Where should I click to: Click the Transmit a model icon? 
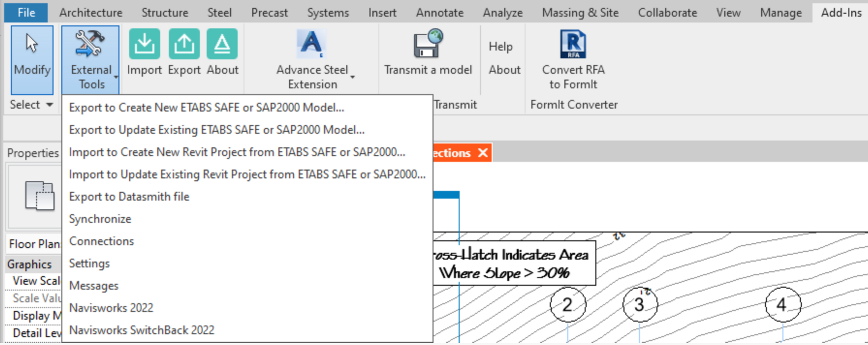click(428, 43)
